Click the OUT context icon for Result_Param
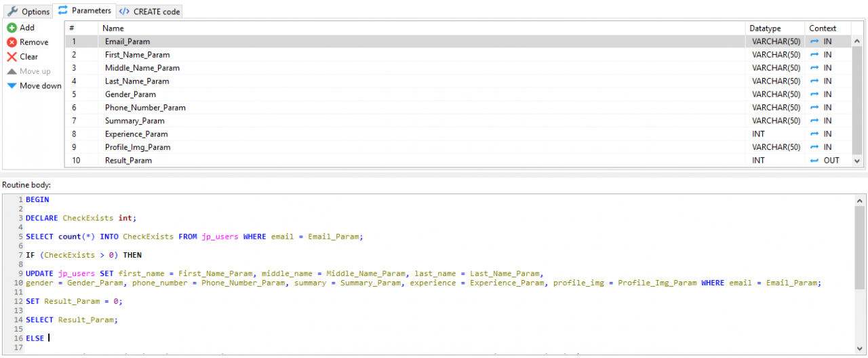This screenshot has width=868, height=358. point(814,161)
